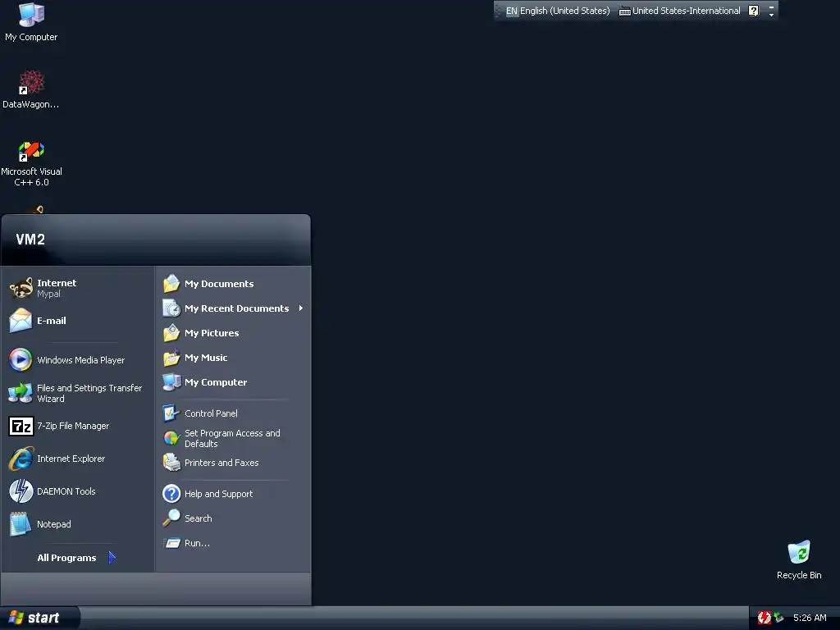Screen dimensions: 840x630
Task: Click red tray icon in taskbar
Action: [x=765, y=618]
